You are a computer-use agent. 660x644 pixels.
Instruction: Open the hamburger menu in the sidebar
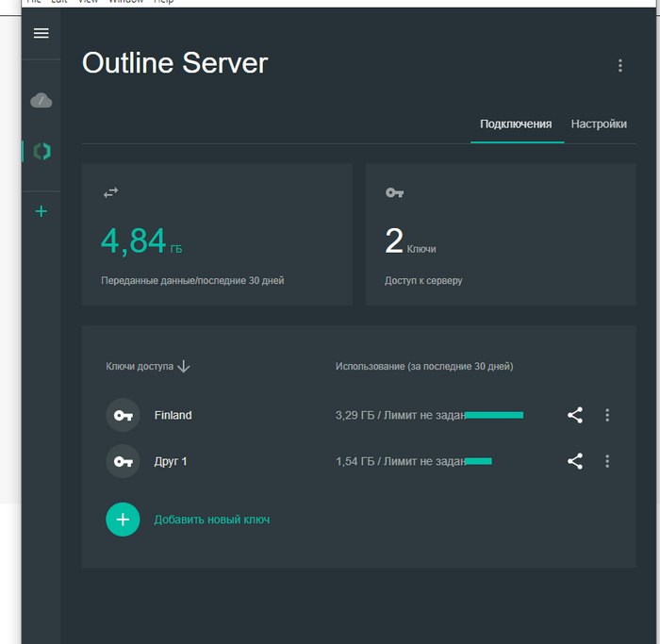[x=41, y=33]
